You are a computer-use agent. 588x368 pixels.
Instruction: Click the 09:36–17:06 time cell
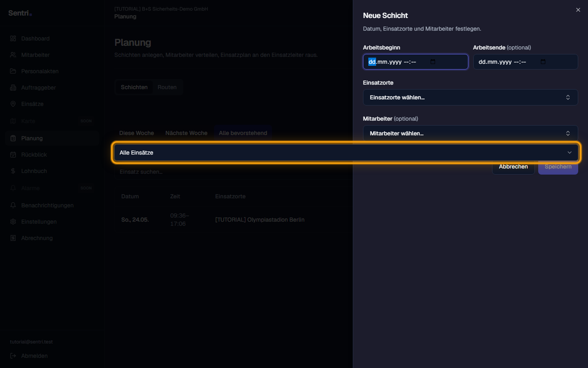[180, 220]
